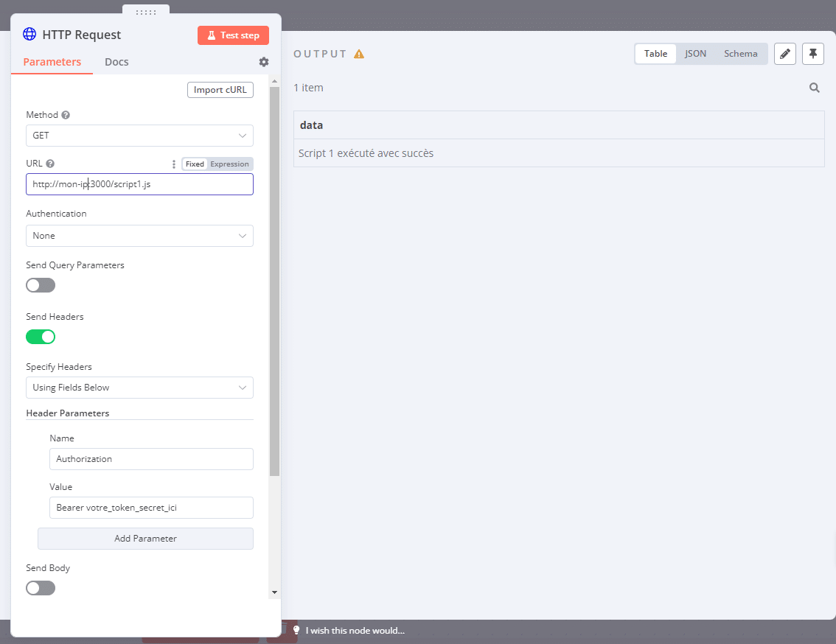The height and width of the screenshot is (644, 836).
Task: Click the Test step button
Action: click(233, 35)
